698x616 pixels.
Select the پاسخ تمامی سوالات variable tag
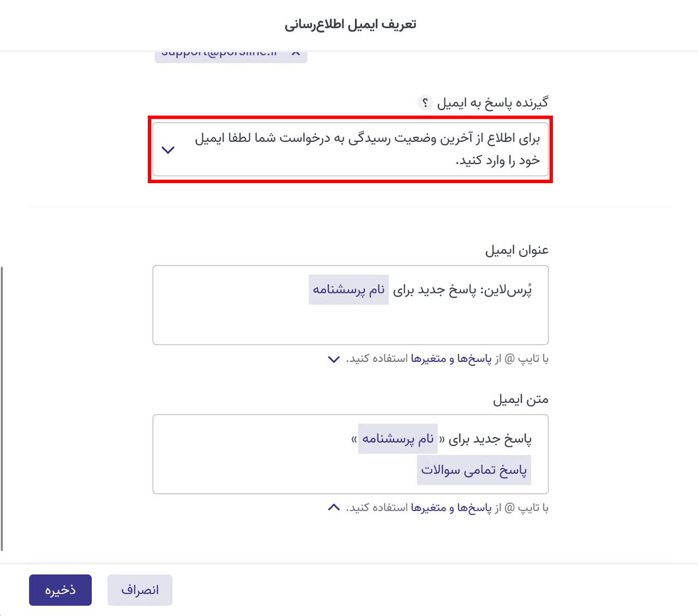click(474, 470)
